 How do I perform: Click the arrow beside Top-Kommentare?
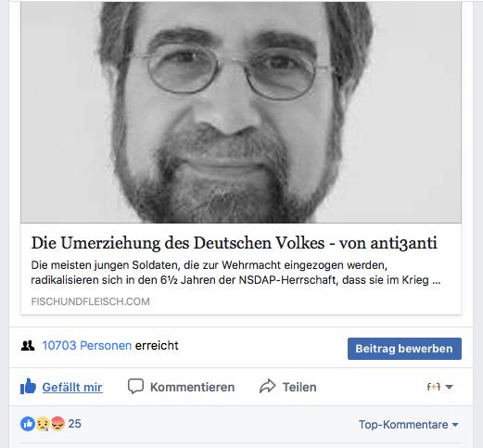click(455, 425)
